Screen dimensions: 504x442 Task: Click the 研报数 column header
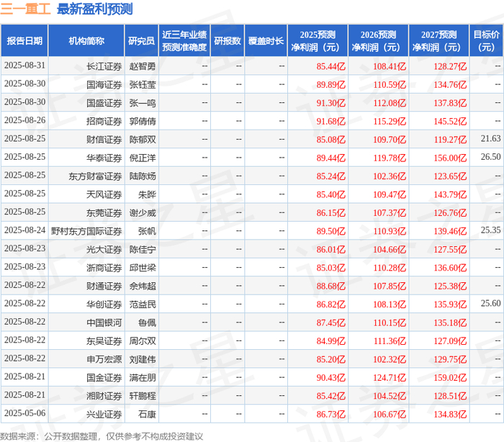pyautogui.click(x=228, y=41)
